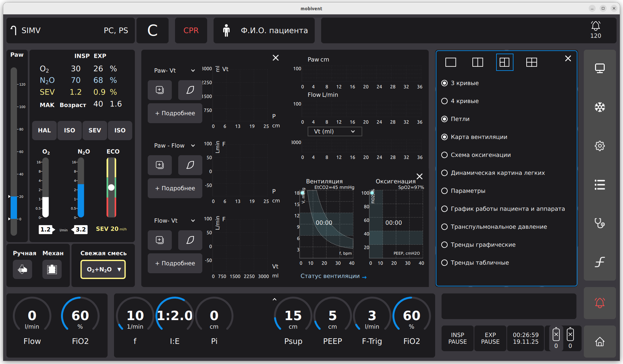
Task: Adjust the PEEP dial set to 5 cm
Action: (x=332, y=317)
